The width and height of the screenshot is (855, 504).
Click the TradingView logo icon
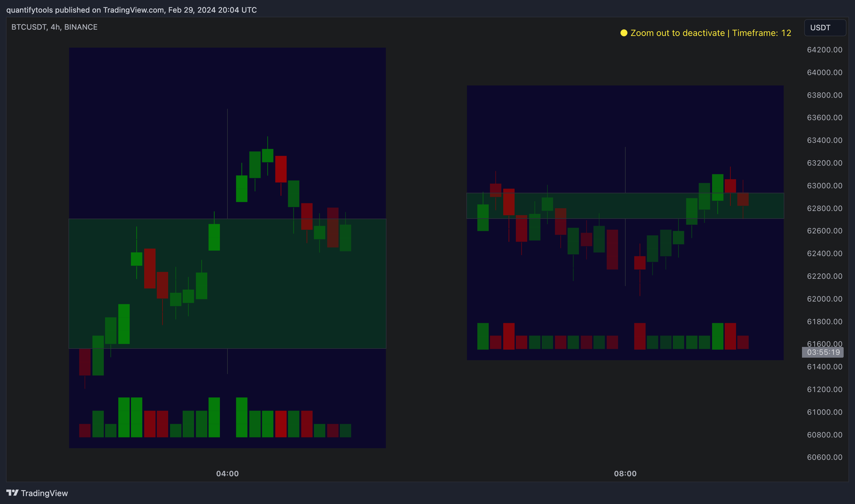[12, 493]
